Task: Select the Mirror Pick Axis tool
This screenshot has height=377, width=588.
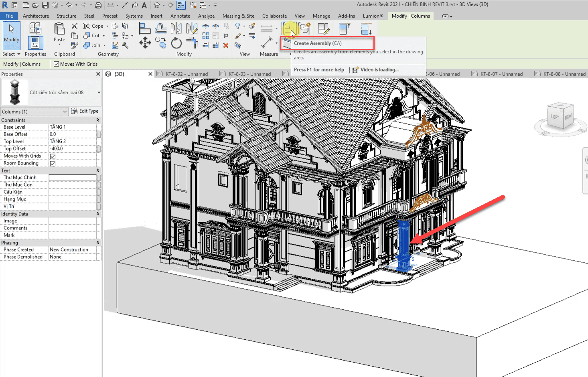Action: (x=176, y=28)
